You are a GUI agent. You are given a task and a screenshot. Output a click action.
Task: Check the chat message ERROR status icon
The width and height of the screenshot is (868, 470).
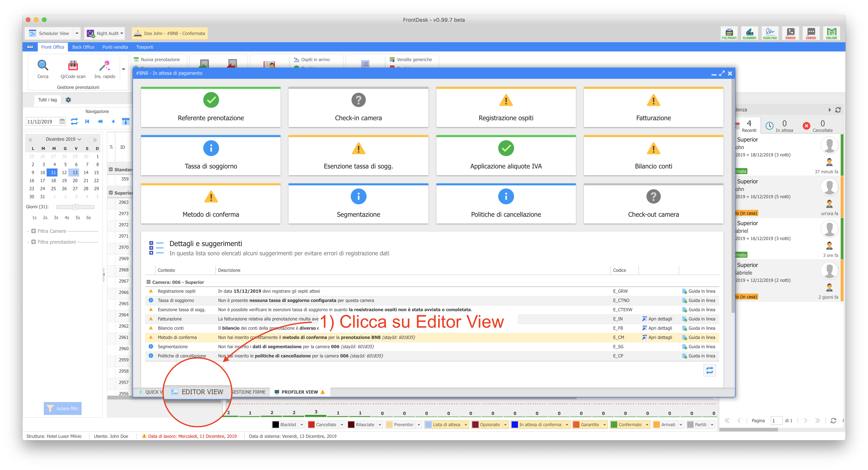click(811, 33)
